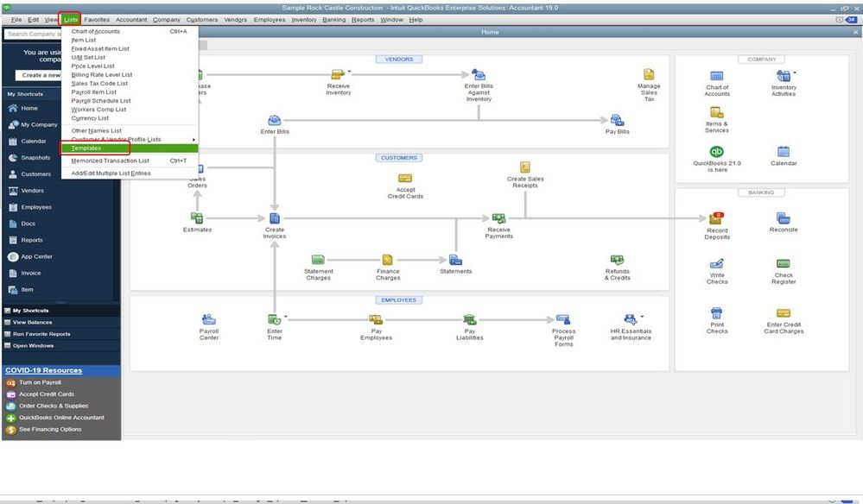Open the Create Invoices icon
This screenshot has height=504, width=863.
274,218
